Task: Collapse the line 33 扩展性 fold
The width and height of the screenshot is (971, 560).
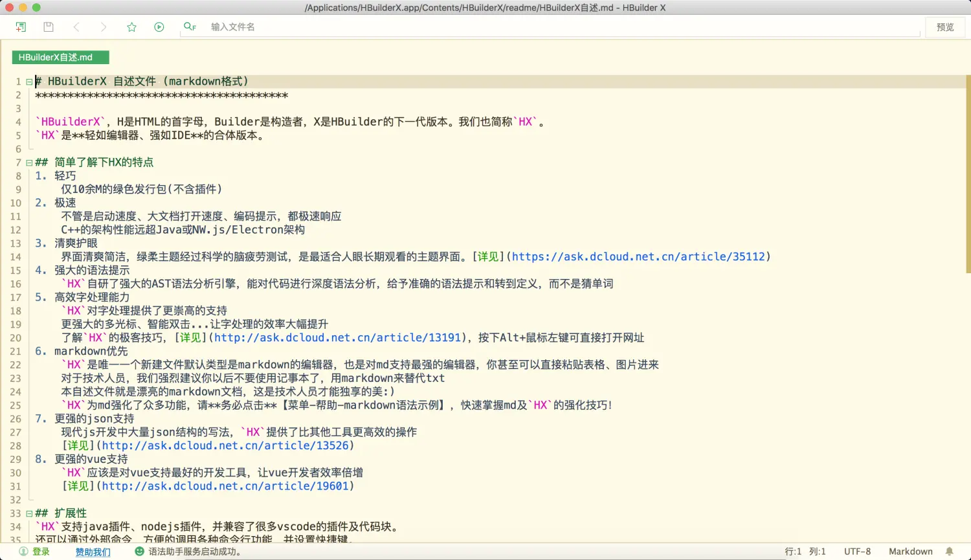Action: pyautogui.click(x=29, y=513)
